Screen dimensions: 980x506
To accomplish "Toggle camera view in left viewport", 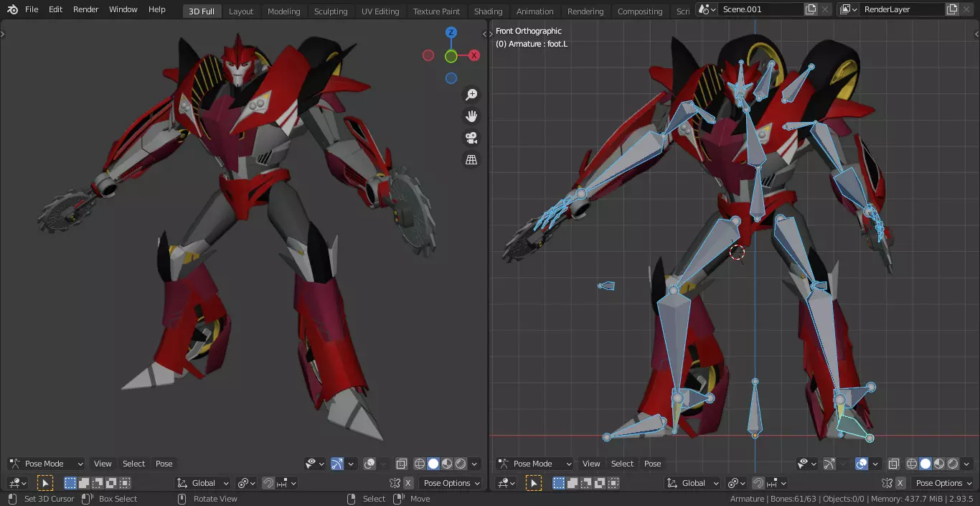I will pos(471,138).
